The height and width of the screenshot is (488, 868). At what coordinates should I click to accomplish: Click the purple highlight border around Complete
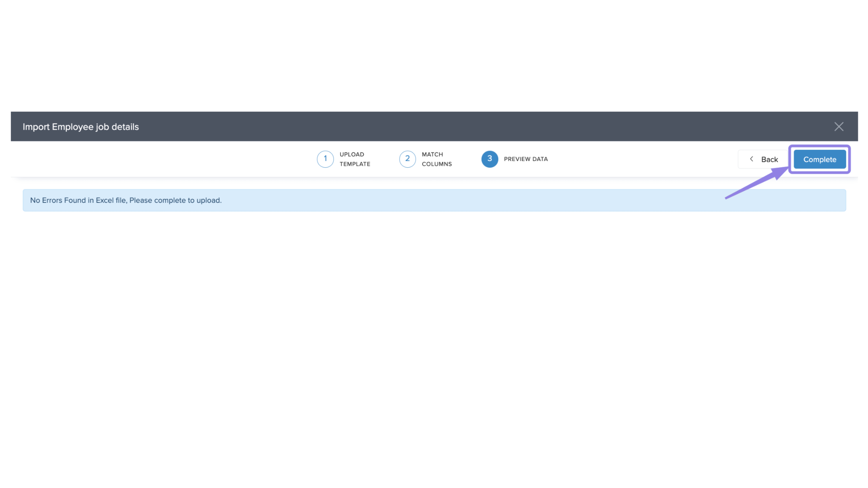(x=820, y=146)
